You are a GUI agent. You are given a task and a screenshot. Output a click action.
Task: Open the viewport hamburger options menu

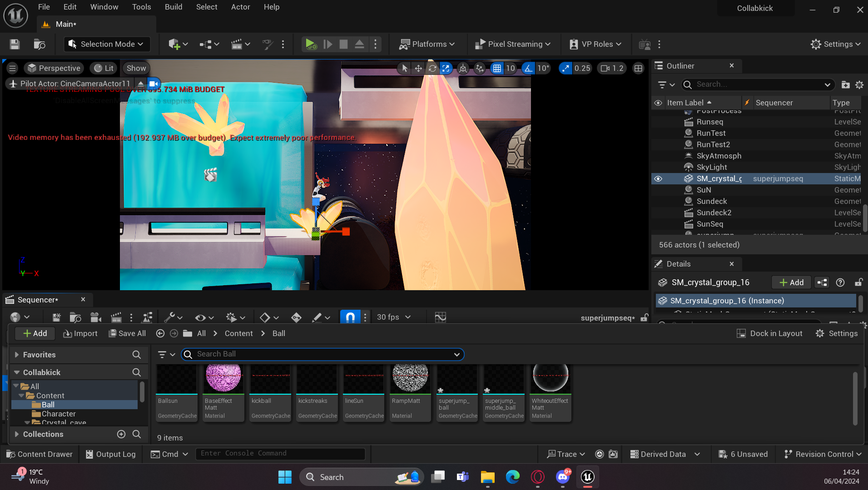[12, 68]
